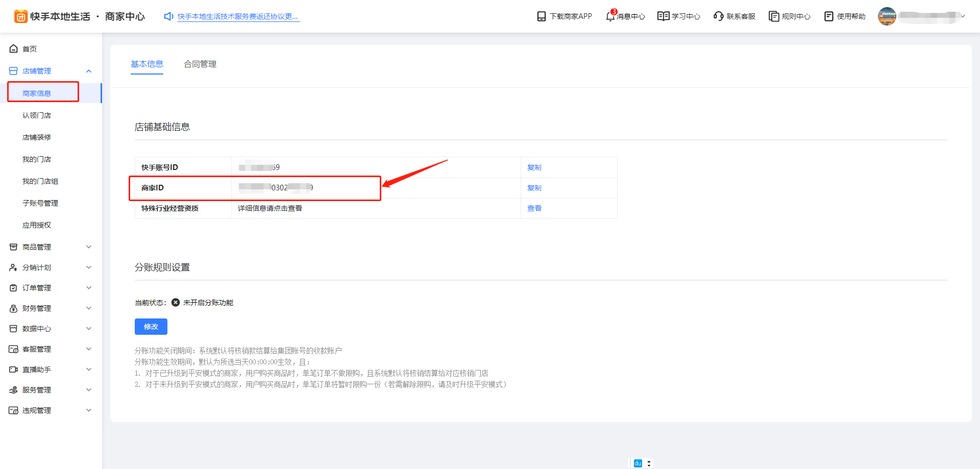Collapse the 店铺管理 menu section
This screenshot has width=980, height=469.
point(89,71)
